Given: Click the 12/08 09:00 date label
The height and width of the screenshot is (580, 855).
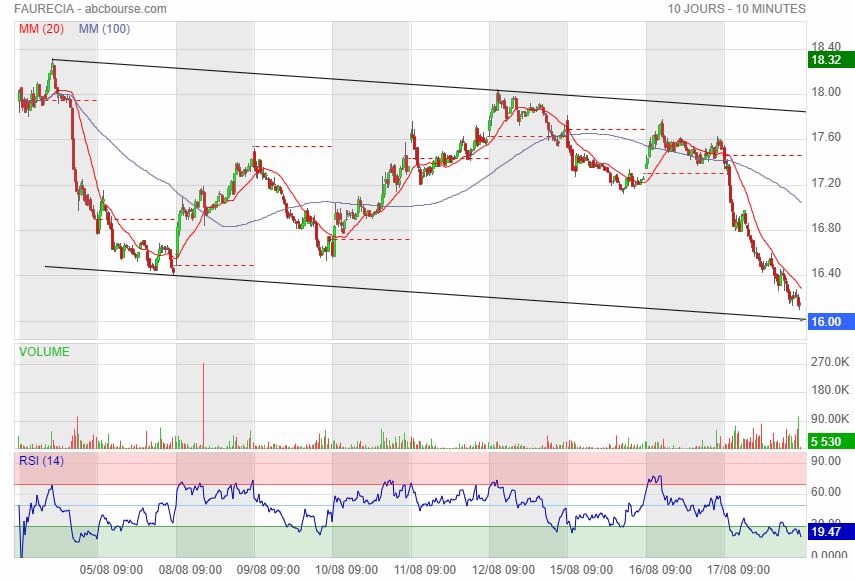Looking at the screenshot, I should pyautogui.click(x=503, y=570).
